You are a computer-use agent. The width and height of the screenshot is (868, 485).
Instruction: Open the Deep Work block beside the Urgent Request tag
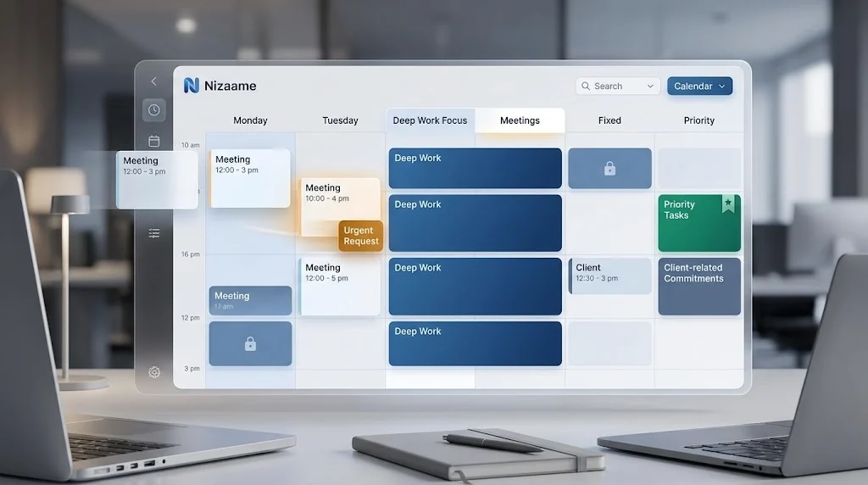coord(475,223)
